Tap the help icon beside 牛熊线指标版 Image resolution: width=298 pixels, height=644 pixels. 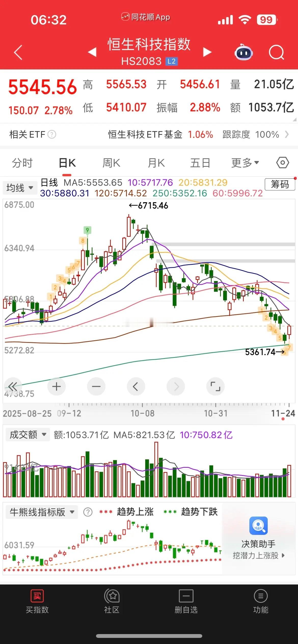[88, 512]
